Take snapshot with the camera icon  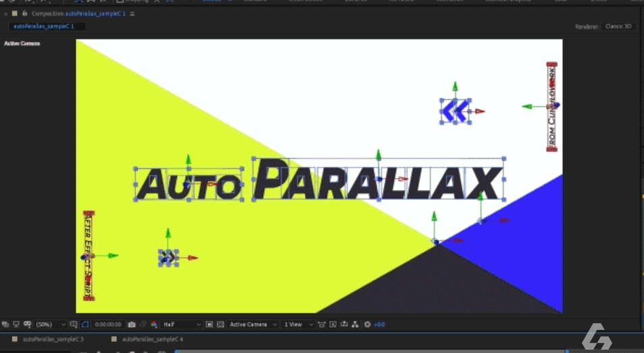[131, 325]
